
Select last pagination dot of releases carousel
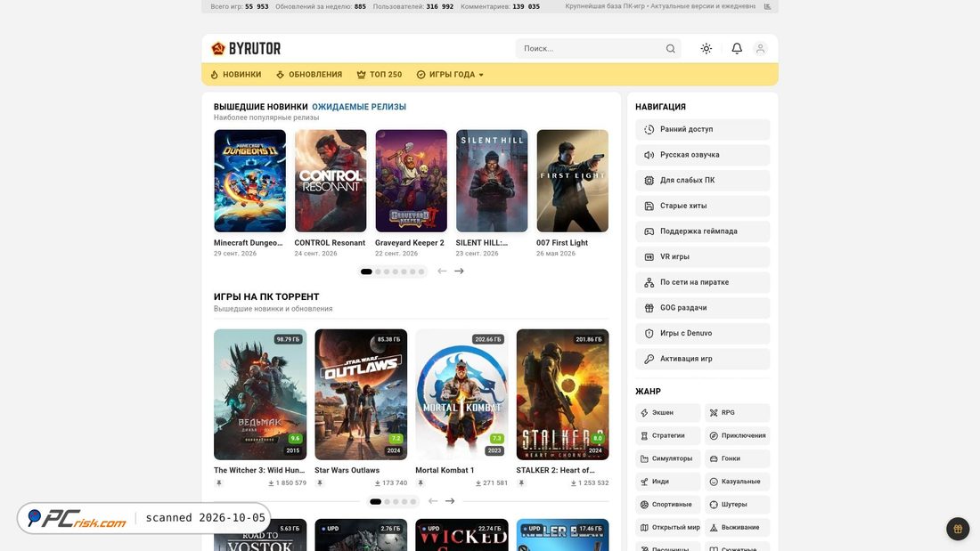click(421, 271)
